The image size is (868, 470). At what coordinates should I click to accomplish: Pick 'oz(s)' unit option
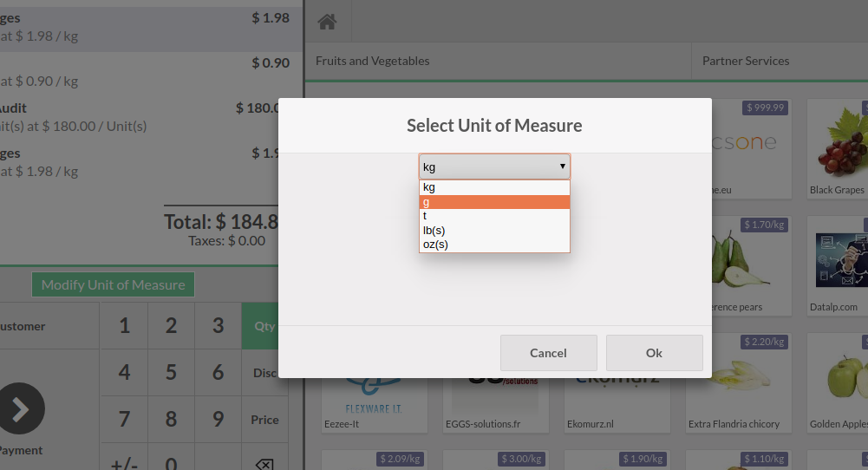tap(494, 245)
